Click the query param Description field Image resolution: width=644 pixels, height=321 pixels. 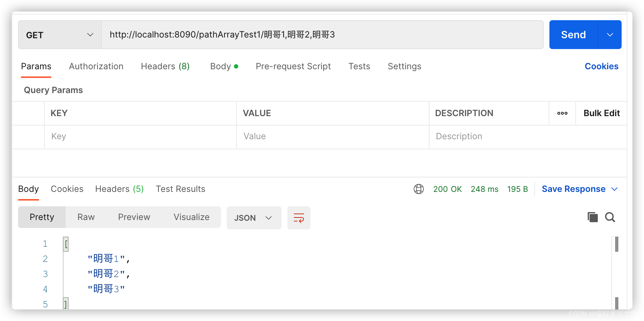click(528, 137)
